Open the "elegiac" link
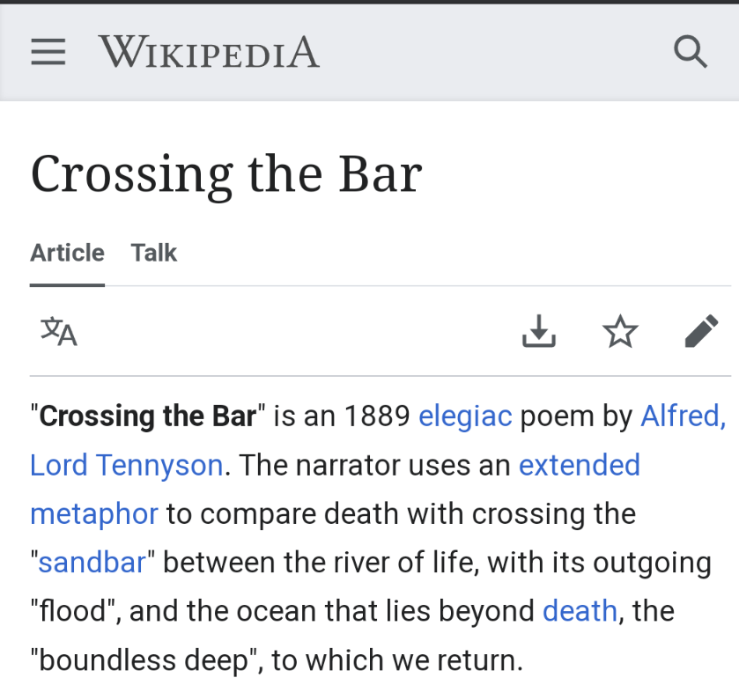The width and height of the screenshot is (739, 700). [x=465, y=416]
